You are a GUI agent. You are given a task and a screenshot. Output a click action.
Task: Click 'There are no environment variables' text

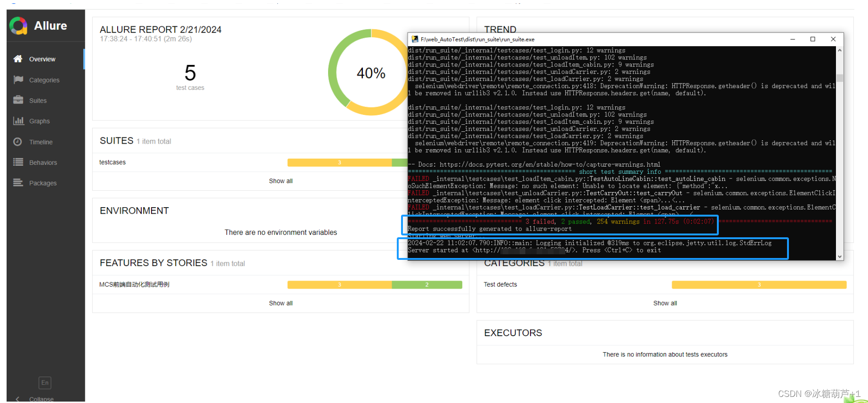click(x=281, y=233)
